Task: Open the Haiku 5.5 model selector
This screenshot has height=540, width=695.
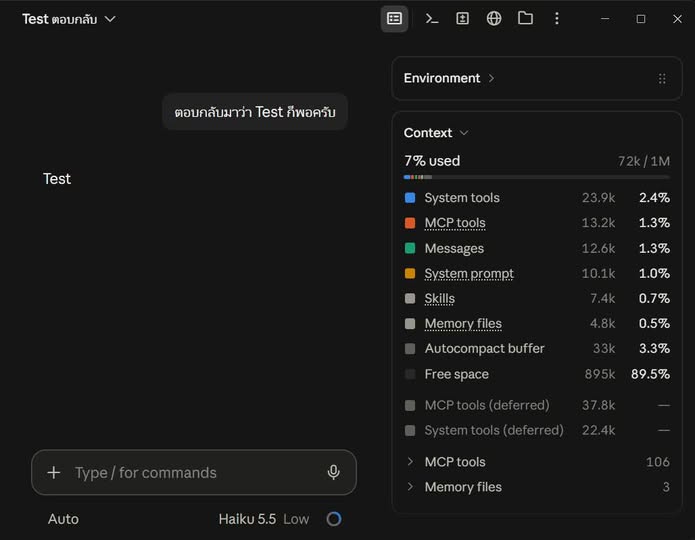Action: coord(247,519)
